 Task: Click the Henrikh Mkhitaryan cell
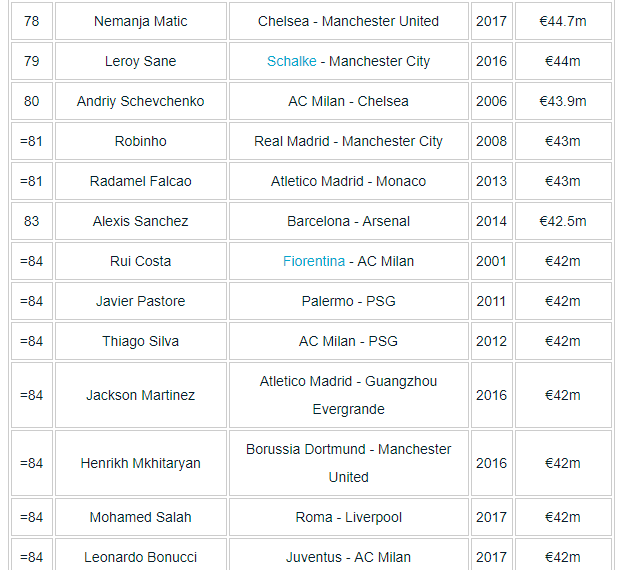[x=140, y=463]
